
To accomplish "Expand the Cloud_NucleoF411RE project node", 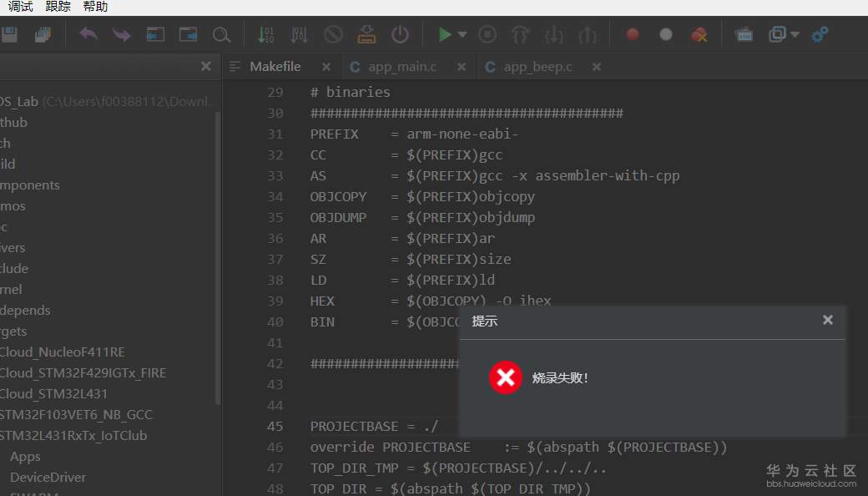I will 63,352.
